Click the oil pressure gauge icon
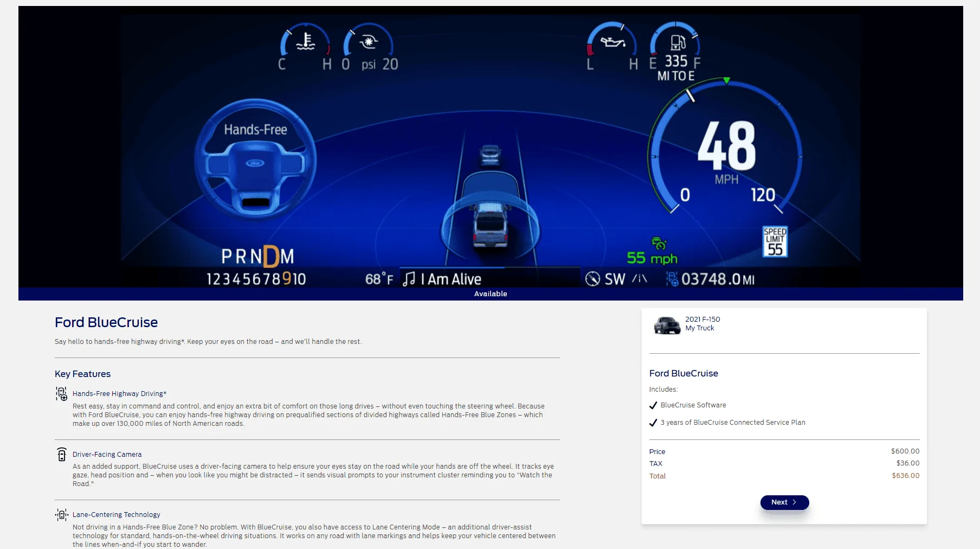Image resolution: width=980 pixels, height=549 pixels. pyautogui.click(x=612, y=41)
